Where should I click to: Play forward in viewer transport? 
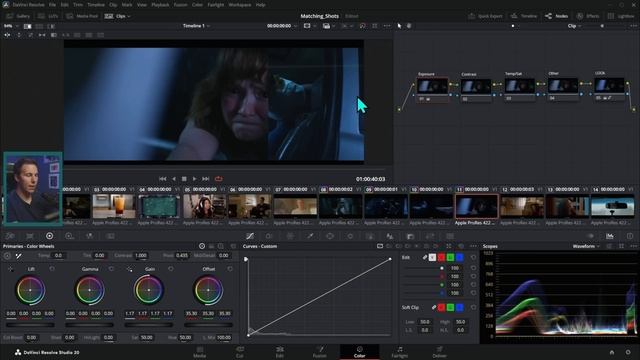coord(194,179)
